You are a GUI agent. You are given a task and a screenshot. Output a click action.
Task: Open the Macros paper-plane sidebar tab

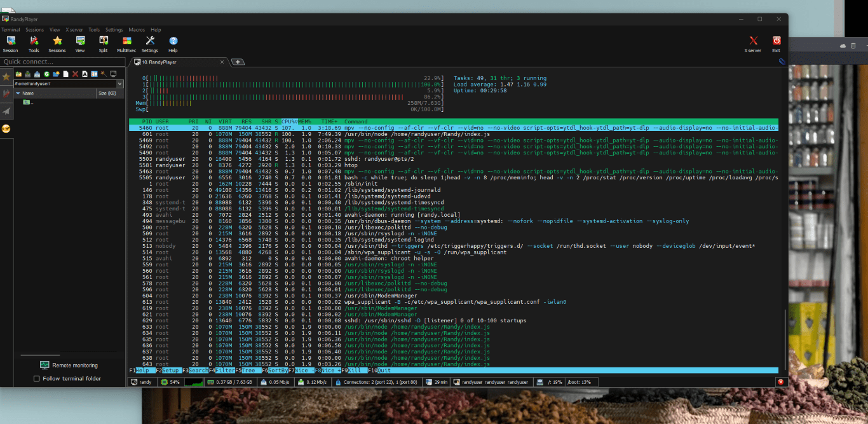coord(6,111)
